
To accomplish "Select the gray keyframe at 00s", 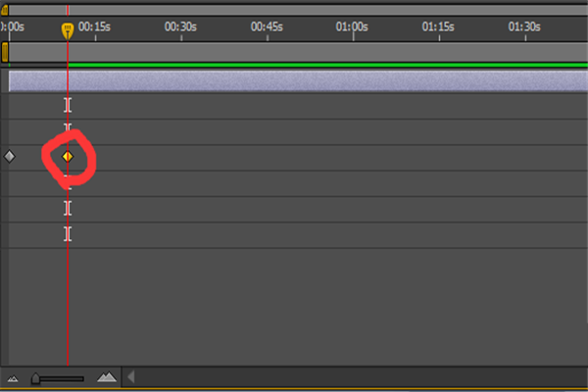I will (x=10, y=156).
